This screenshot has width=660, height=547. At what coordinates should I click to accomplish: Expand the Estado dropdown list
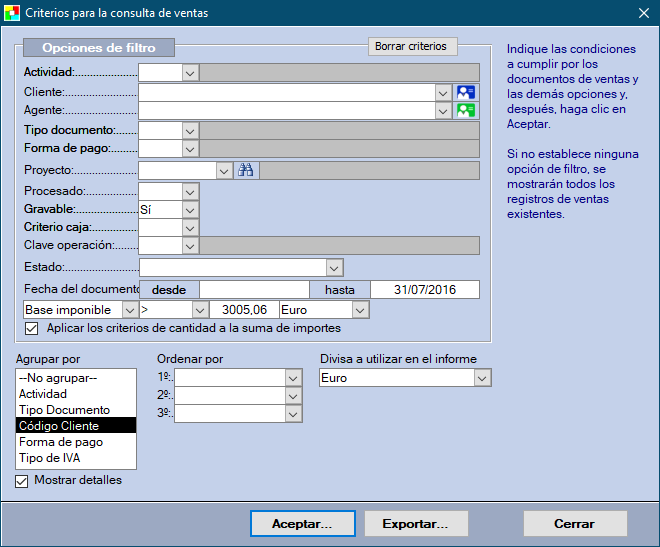[x=334, y=268]
